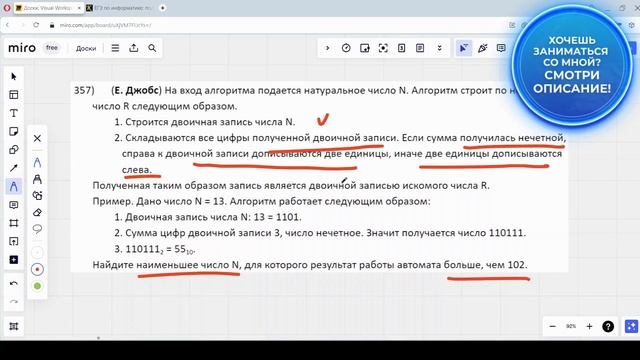Select the Frame tool

[13, 223]
